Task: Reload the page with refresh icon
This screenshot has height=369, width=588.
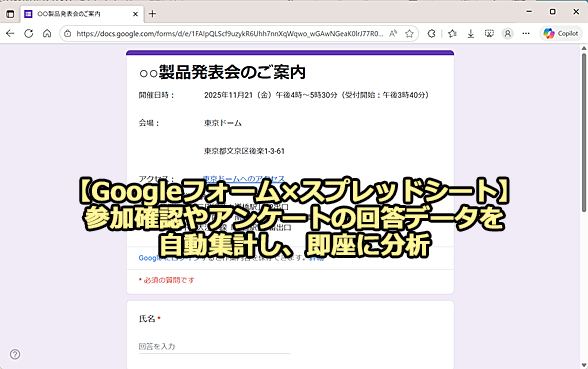Action: 28,33
